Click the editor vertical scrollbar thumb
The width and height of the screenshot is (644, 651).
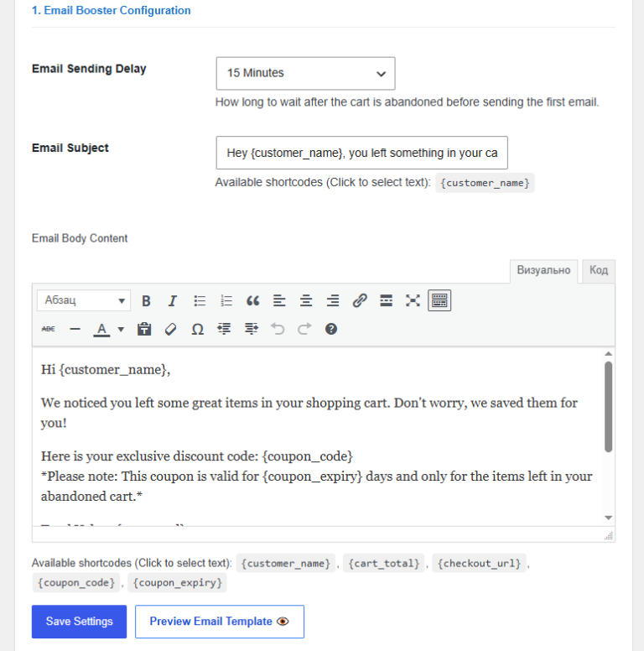coord(608,407)
